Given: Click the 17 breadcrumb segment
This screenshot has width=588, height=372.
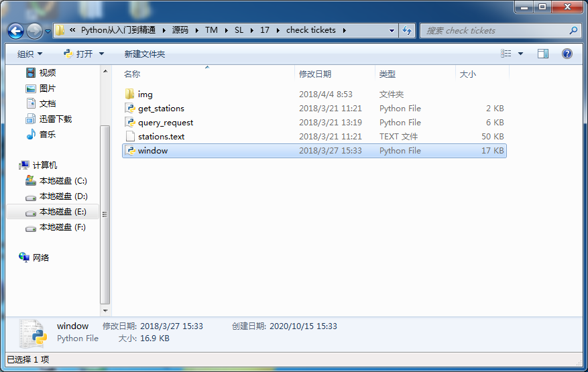Looking at the screenshot, I should pos(265,30).
